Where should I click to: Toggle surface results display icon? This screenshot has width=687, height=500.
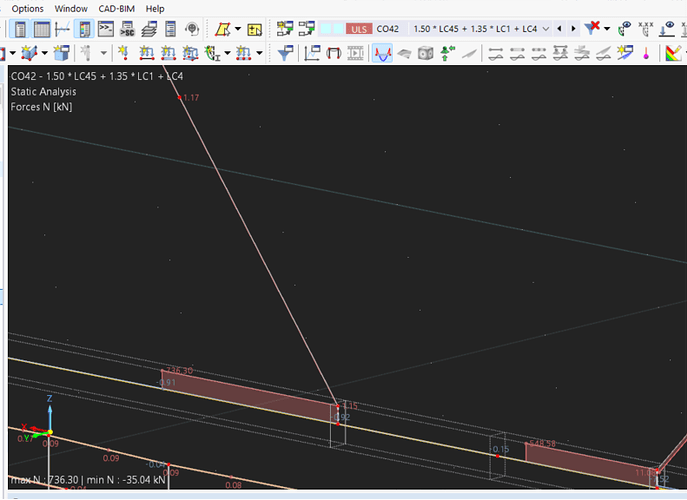(x=404, y=53)
